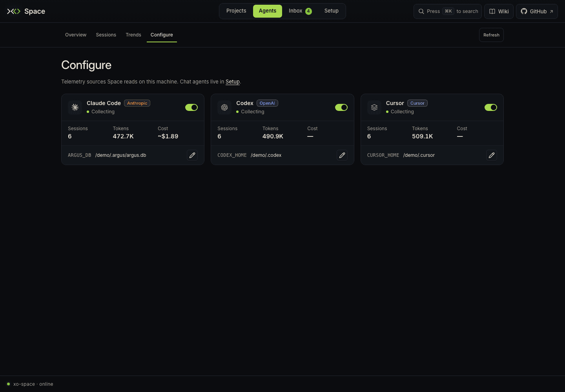Open the GitHub external link button
The image size is (565, 392).
[537, 11]
